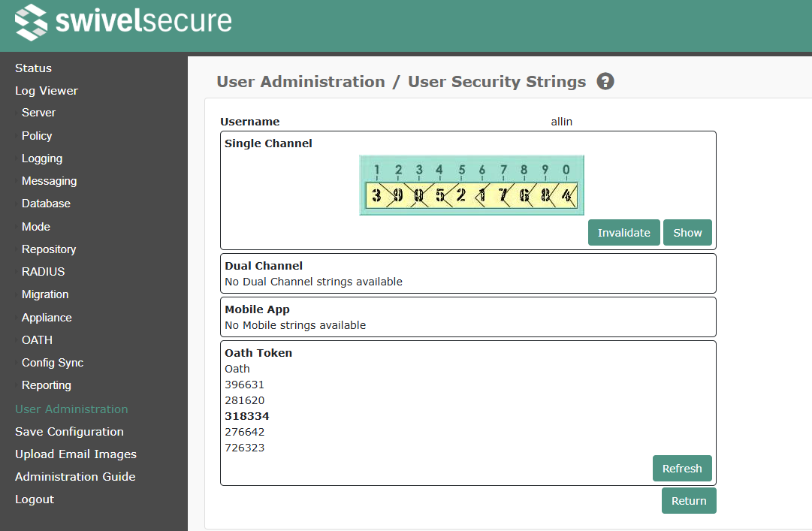Open RADIUS configuration
812x531 pixels.
coord(43,271)
